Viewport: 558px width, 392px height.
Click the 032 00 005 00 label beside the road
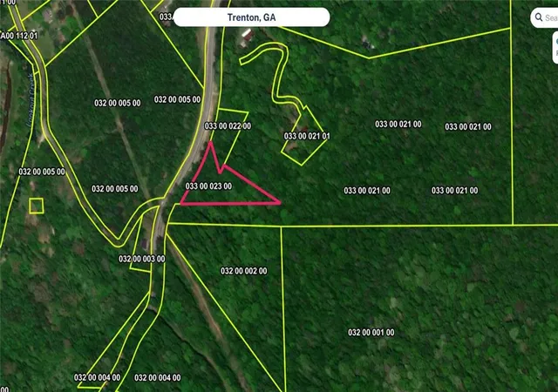click(x=177, y=99)
